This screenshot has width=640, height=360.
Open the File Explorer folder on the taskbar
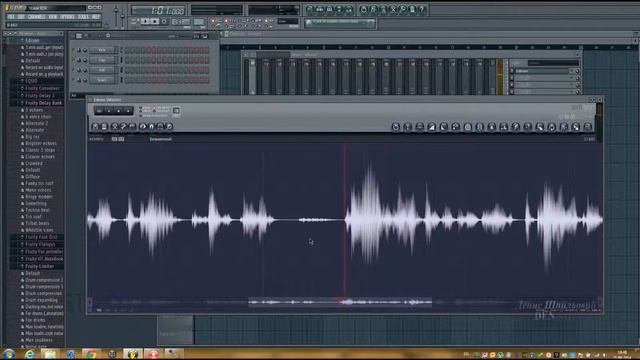pos(50,354)
